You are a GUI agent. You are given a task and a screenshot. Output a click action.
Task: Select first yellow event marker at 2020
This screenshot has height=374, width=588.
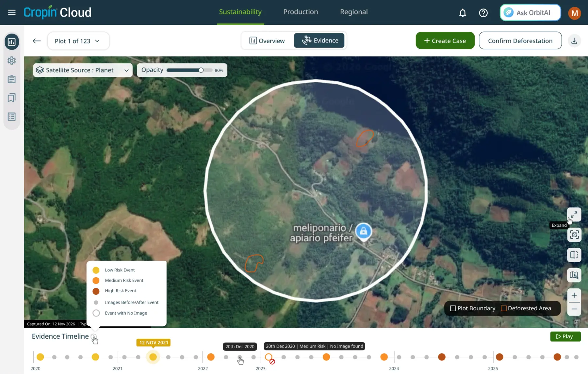[x=40, y=357]
